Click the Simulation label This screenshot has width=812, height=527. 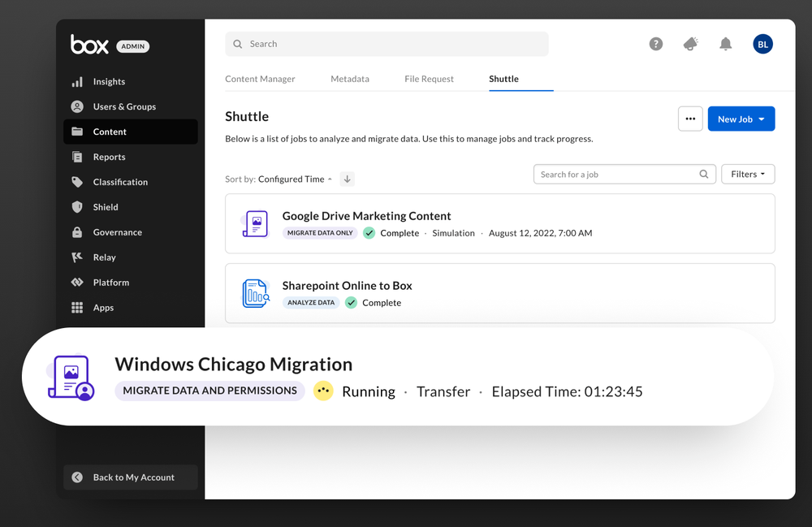click(x=454, y=233)
